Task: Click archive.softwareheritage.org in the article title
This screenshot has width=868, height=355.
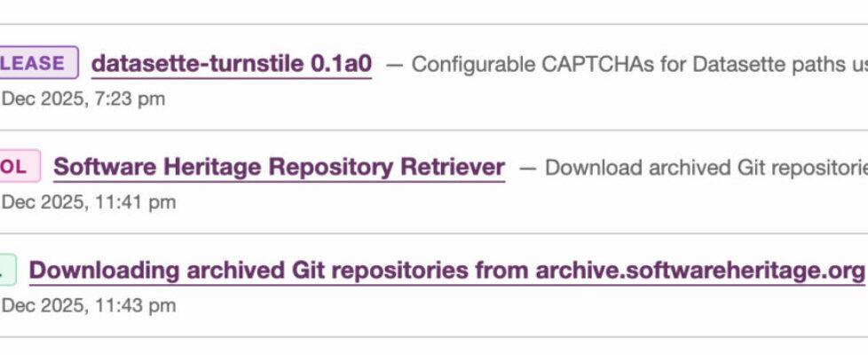Action: [699, 270]
